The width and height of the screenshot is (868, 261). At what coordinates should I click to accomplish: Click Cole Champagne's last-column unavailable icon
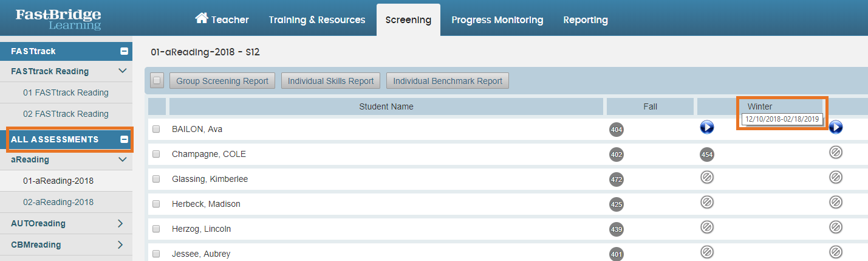pyautogui.click(x=836, y=152)
